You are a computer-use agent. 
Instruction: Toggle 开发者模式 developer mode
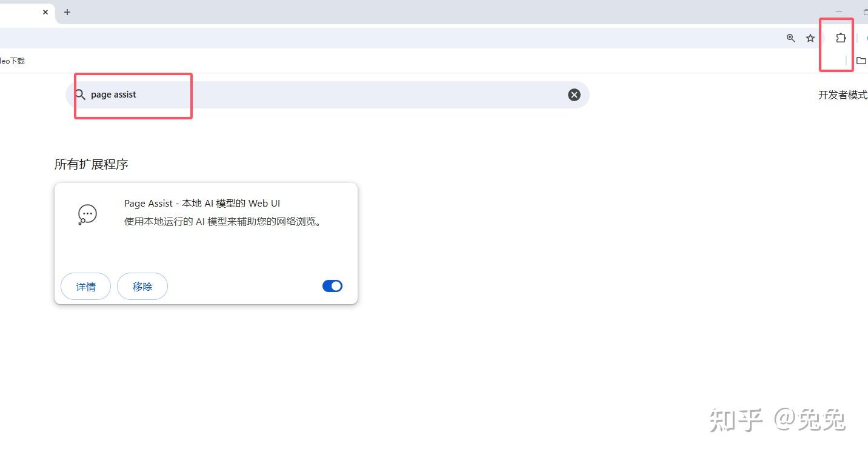pyautogui.click(x=843, y=95)
